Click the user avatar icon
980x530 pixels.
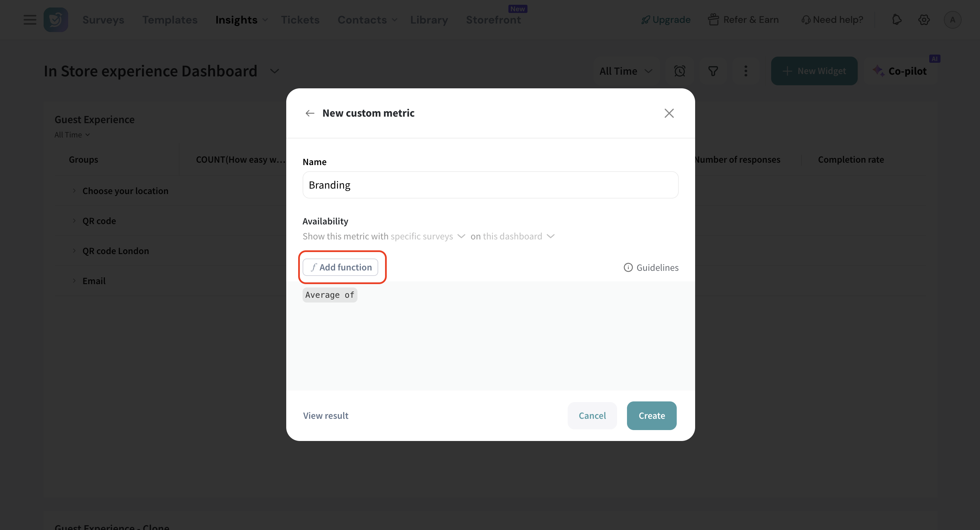click(952, 20)
